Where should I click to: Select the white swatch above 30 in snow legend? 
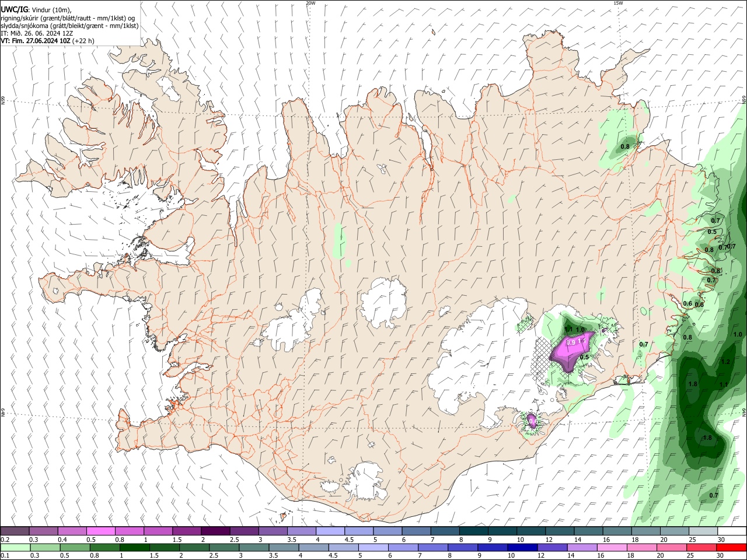[x=732, y=531]
